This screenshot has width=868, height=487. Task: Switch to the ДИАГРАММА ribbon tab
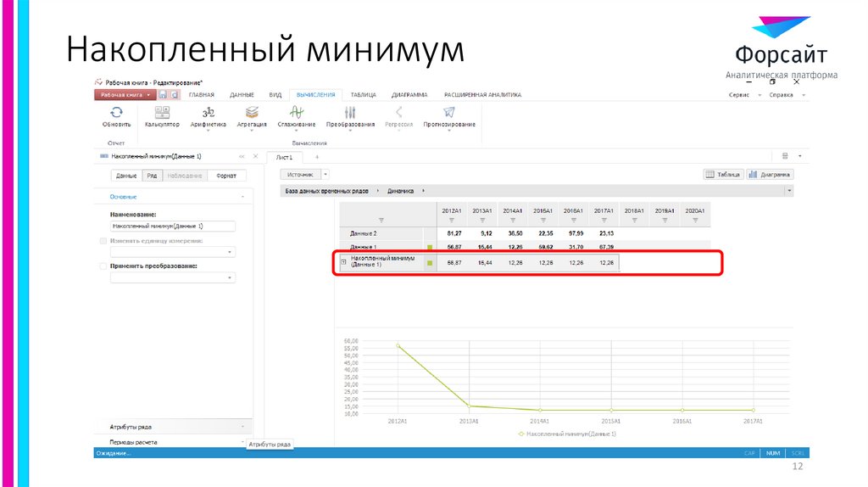tap(409, 95)
